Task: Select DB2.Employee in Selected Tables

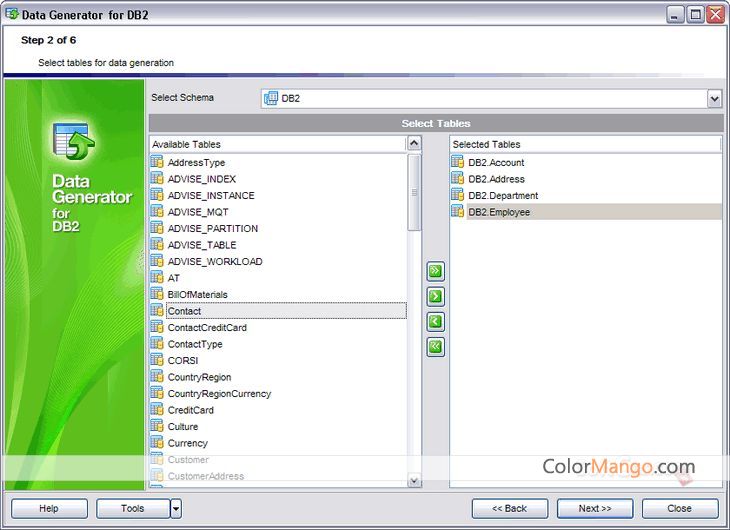Action: coord(499,212)
